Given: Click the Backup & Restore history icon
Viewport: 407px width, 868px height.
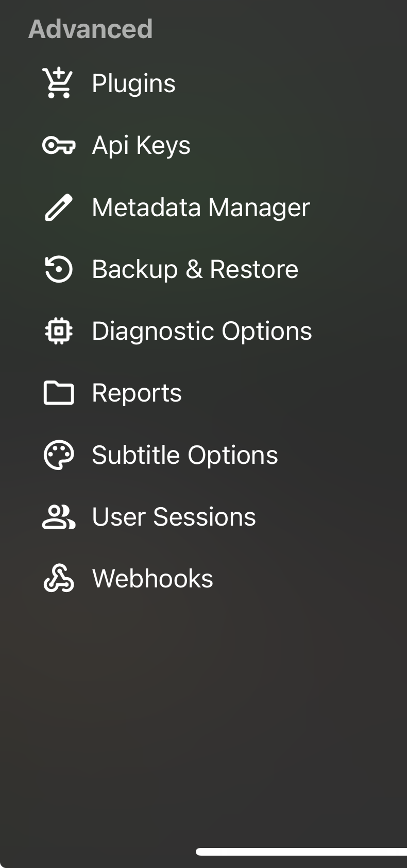Looking at the screenshot, I should click(x=58, y=269).
